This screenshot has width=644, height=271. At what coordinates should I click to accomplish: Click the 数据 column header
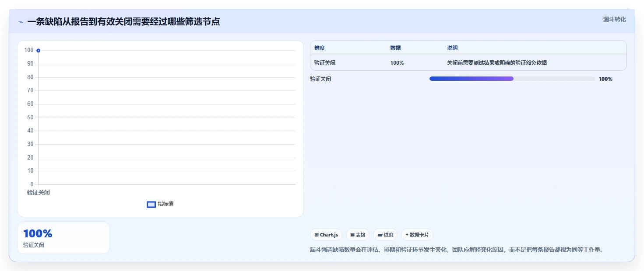point(395,48)
